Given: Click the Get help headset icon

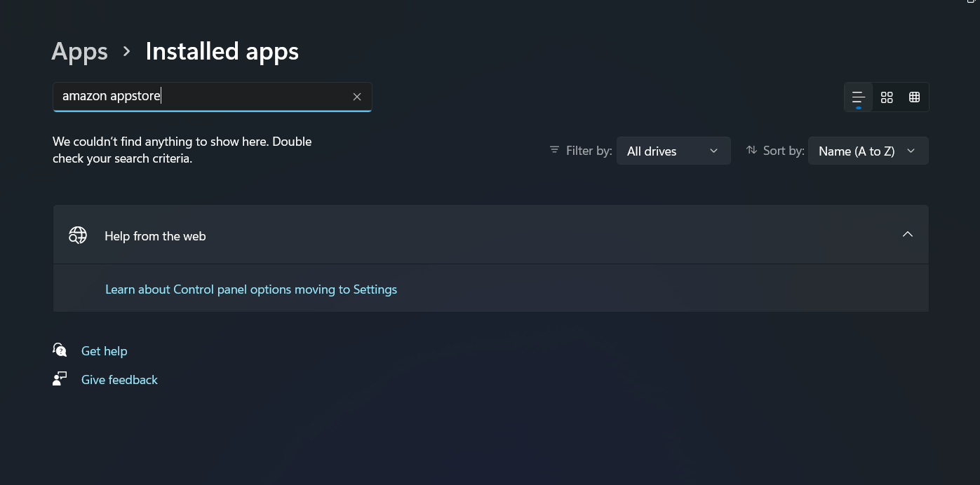Looking at the screenshot, I should 60,350.
